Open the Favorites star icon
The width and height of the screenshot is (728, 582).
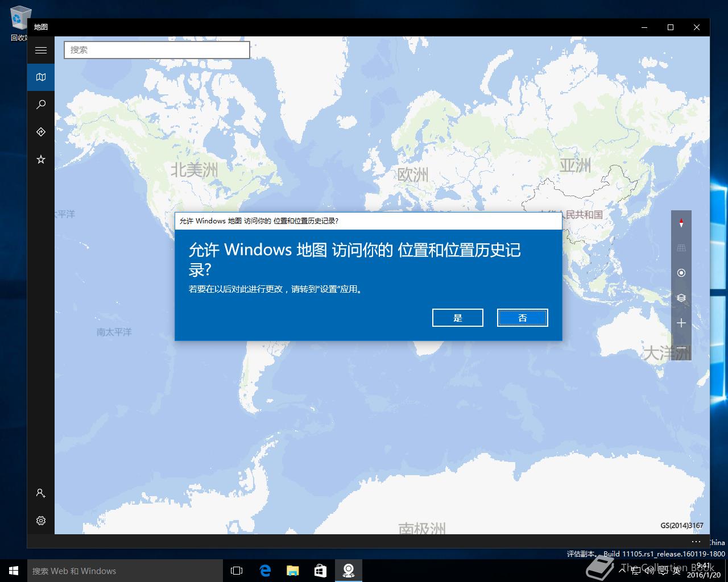coord(41,159)
